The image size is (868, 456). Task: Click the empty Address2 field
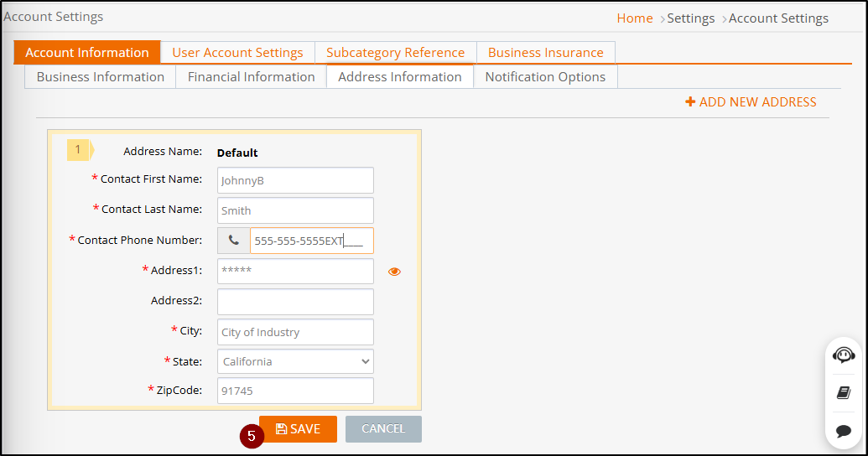295,302
